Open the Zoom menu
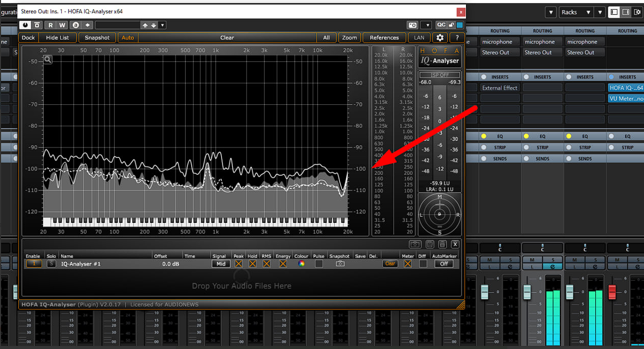Viewport: 644px width, 349px height. click(349, 37)
